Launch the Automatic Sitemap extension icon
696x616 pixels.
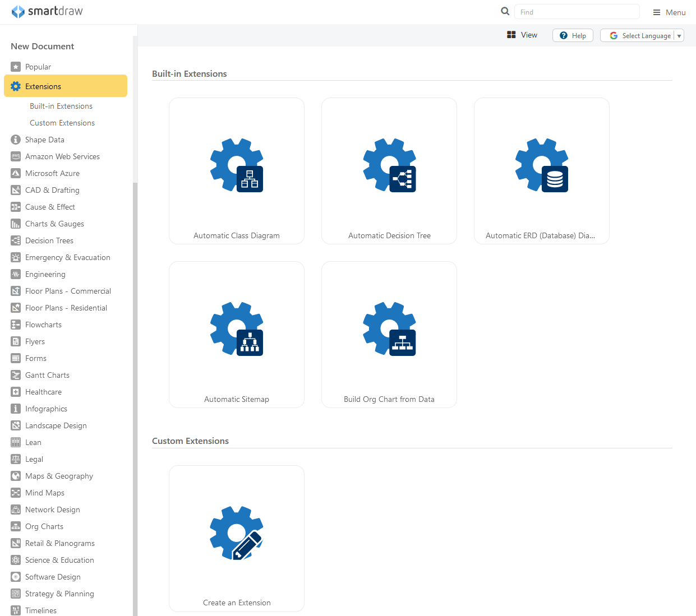(237, 329)
